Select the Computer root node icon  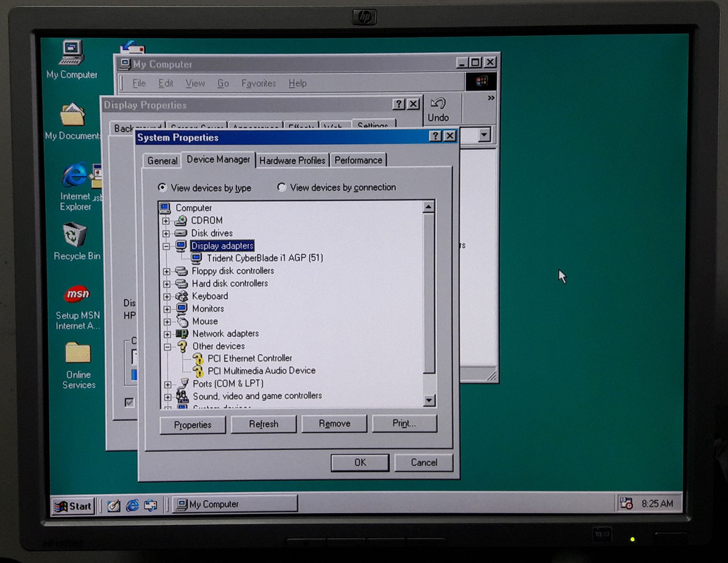click(x=165, y=208)
